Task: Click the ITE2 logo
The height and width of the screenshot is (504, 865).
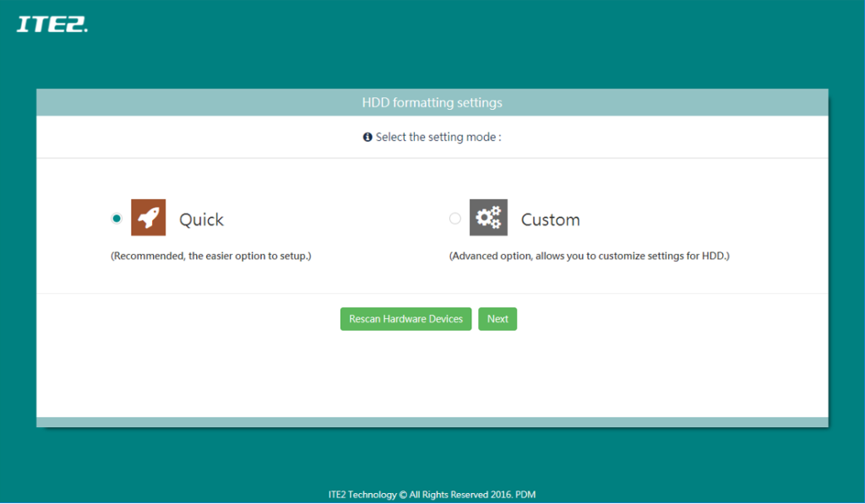Action: [51, 24]
